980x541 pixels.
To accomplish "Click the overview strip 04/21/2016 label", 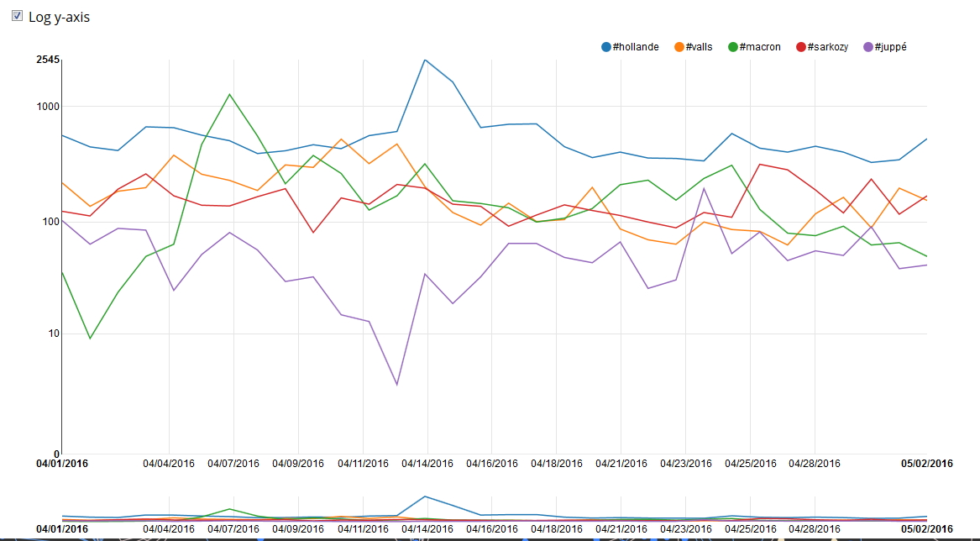I will (621, 529).
